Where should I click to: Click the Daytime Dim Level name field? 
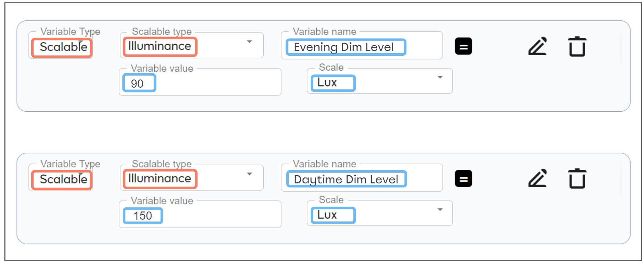(x=362, y=178)
